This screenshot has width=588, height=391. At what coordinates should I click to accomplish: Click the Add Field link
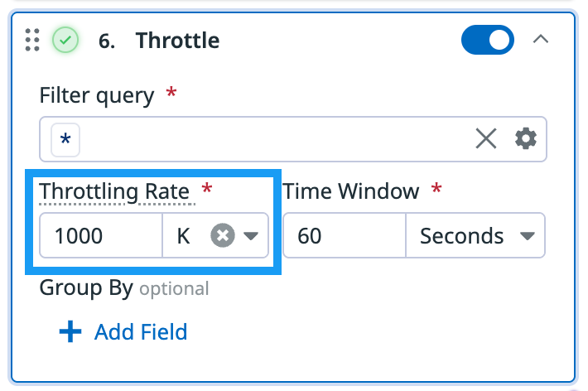click(x=141, y=332)
